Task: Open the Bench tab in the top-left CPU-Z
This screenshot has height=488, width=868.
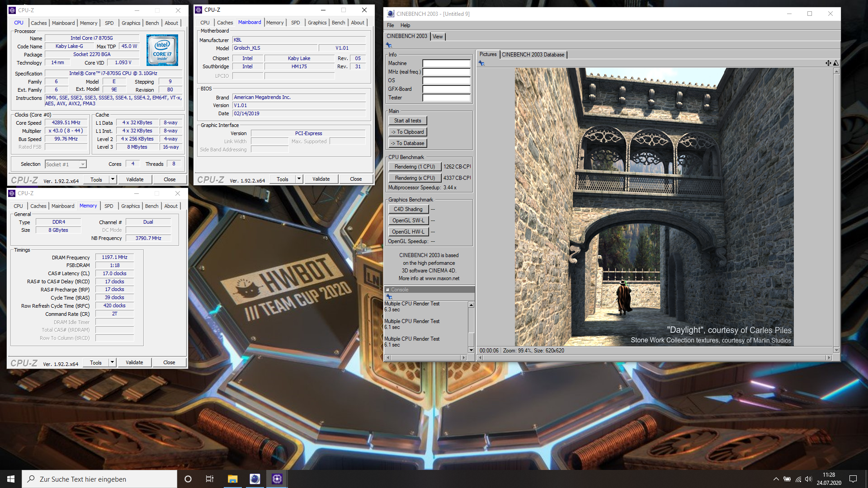Action: click(x=152, y=23)
